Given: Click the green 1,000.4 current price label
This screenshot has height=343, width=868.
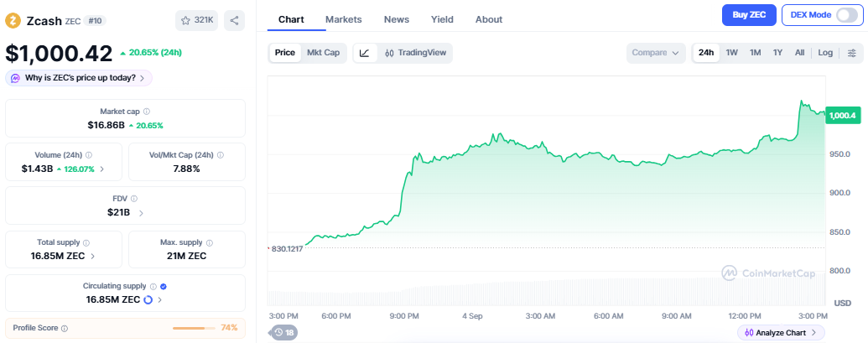Looking at the screenshot, I should (843, 115).
